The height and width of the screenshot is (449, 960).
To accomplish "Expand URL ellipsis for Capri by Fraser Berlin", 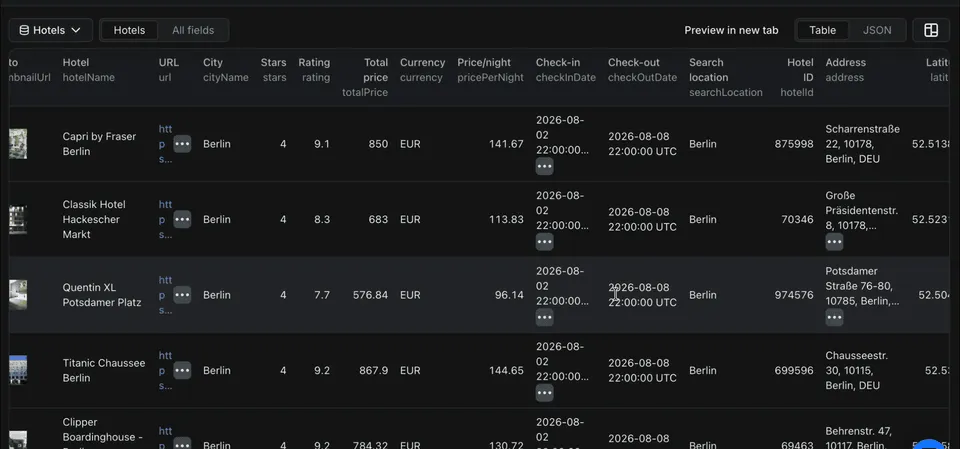I will [182, 144].
